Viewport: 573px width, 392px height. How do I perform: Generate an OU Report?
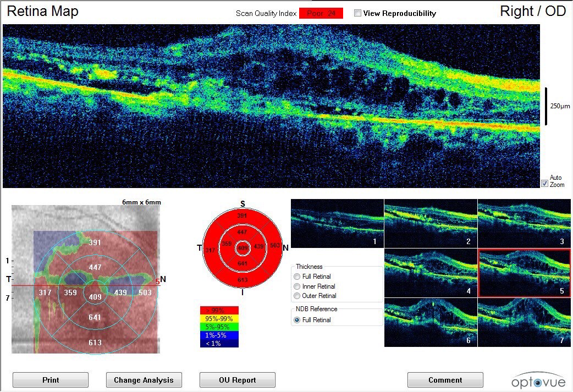pos(237,379)
